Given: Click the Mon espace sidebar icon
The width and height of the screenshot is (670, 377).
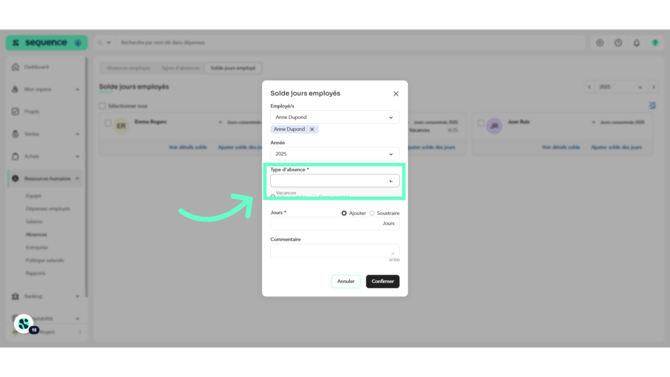Looking at the screenshot, I should 15,89.
